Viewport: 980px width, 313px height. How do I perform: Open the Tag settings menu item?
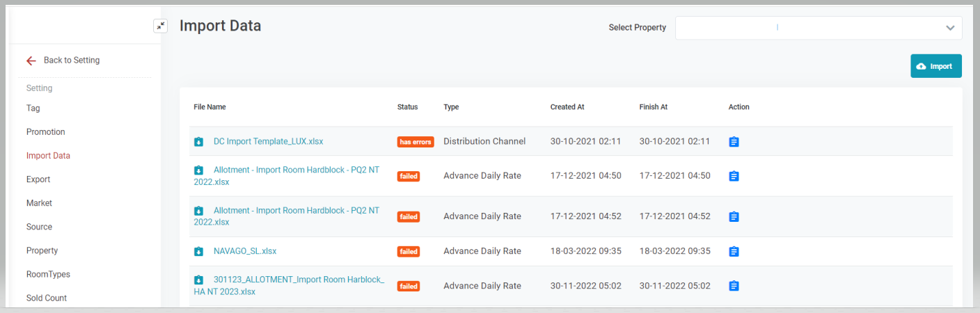pyautogui.click(x=33, y=109)
